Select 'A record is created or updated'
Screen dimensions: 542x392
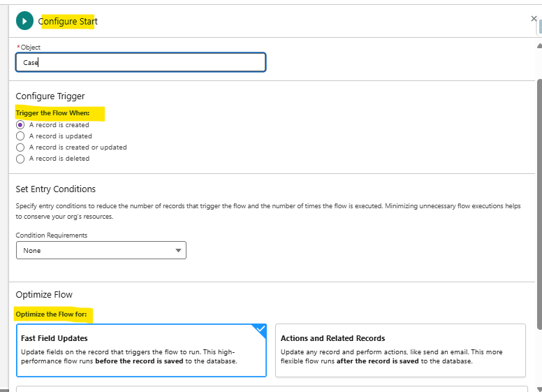pyautogui.click(x=20, y=147)
